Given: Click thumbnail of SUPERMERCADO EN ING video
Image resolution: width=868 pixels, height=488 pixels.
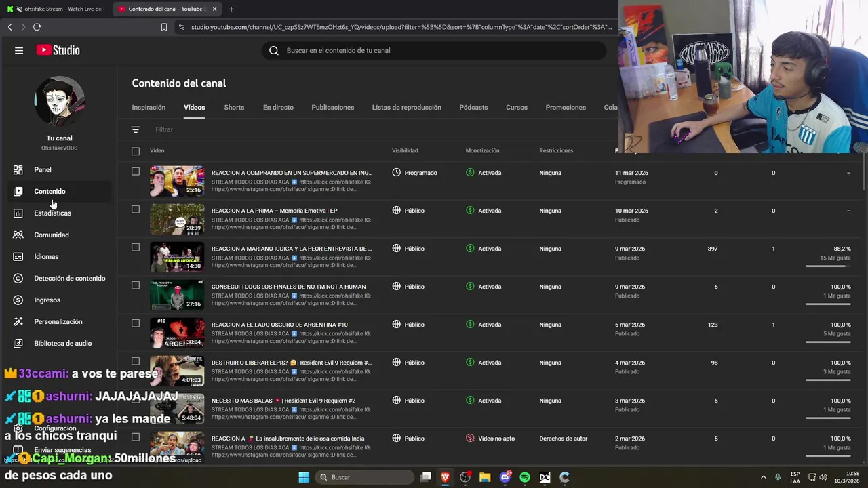Looking at the screenshot, I should pos(177,181).
